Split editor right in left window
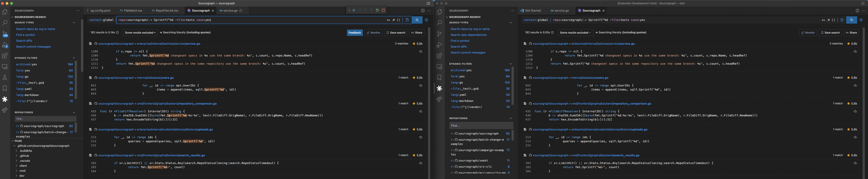 pos(423,11)
